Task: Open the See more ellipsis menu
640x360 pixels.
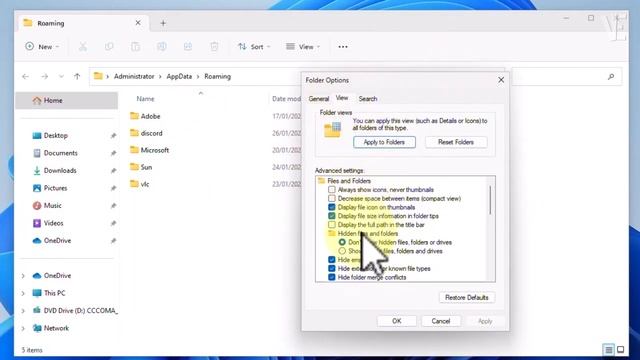Action: (x=343, y=47)
